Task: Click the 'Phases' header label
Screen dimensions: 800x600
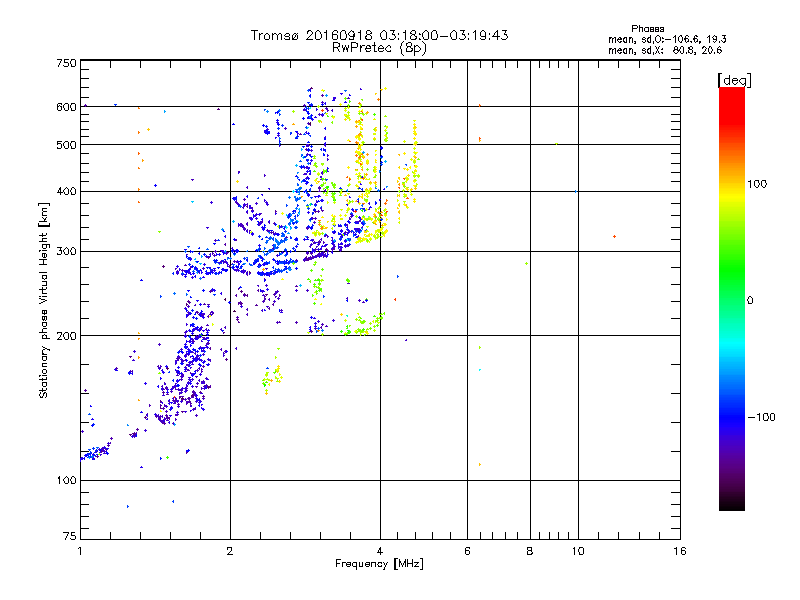Action: pyautogui.click(x=647, y=29)
